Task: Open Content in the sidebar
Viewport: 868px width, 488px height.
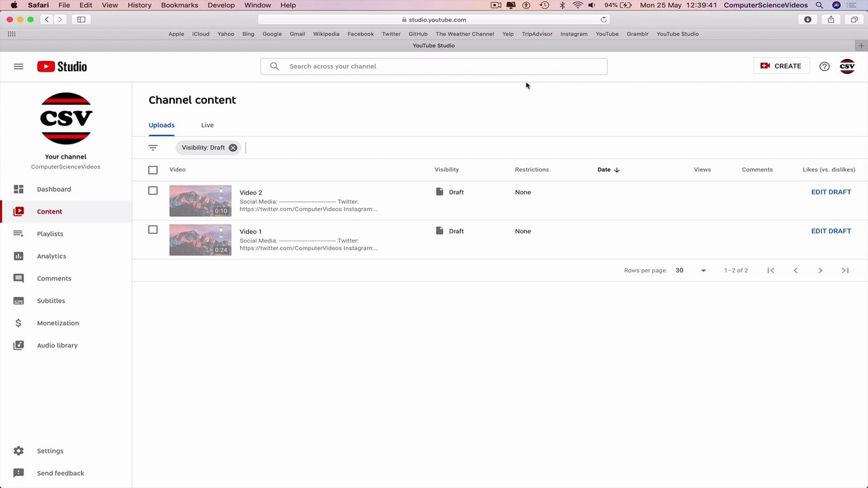Action: pyautogui.click(x=66, y=211)
